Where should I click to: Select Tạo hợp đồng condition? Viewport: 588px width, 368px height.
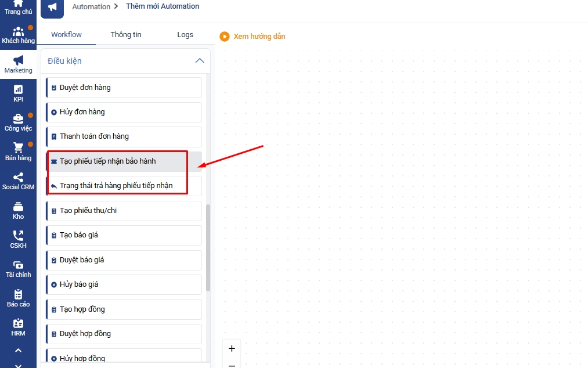(124, 309)
